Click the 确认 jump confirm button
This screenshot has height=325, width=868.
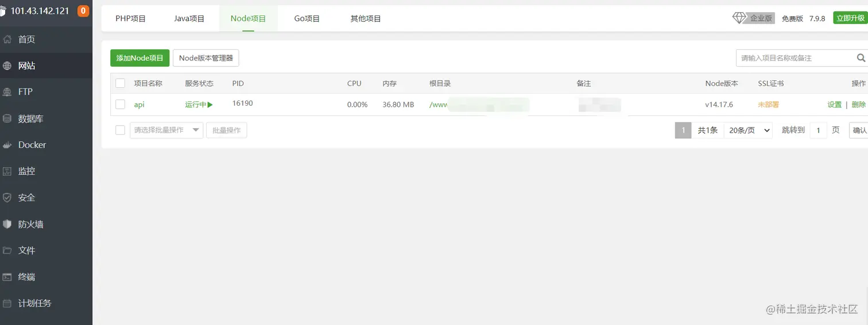coord(859,130)
